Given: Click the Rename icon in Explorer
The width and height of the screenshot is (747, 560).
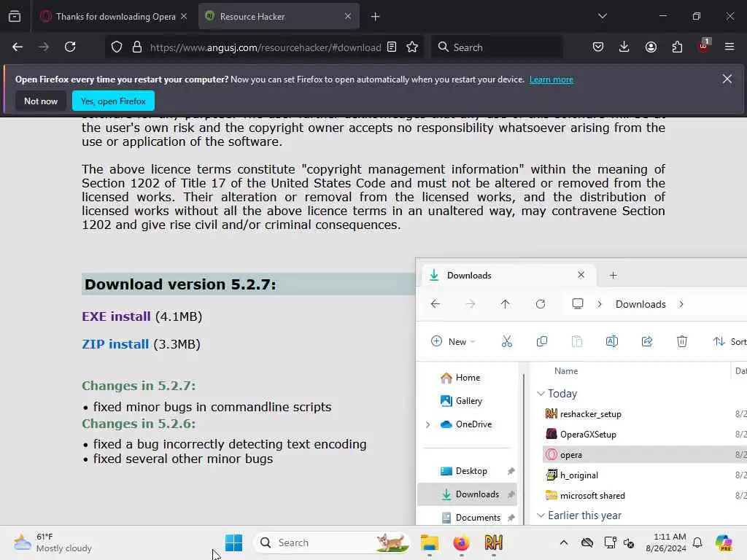Looking at the screenshot, I should (x=612, y=341).
